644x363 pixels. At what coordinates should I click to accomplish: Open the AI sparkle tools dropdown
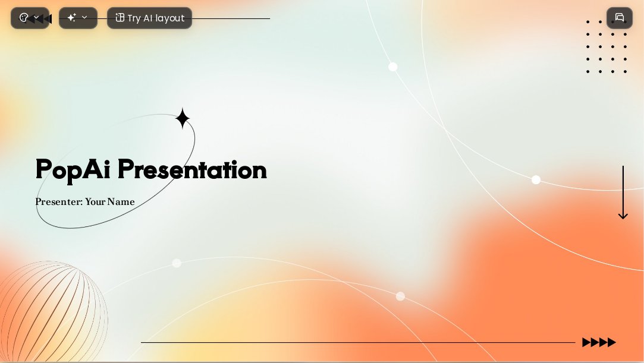coord(78,18)
